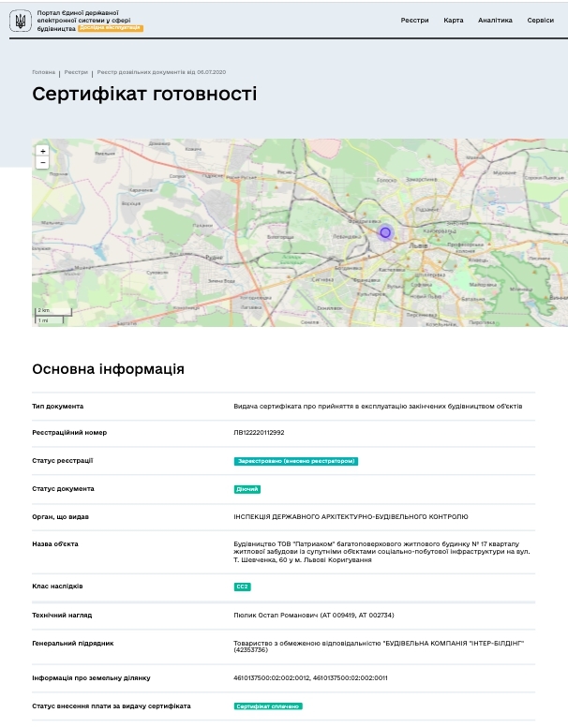Select the Основна інформація section heading

point(108,369)
